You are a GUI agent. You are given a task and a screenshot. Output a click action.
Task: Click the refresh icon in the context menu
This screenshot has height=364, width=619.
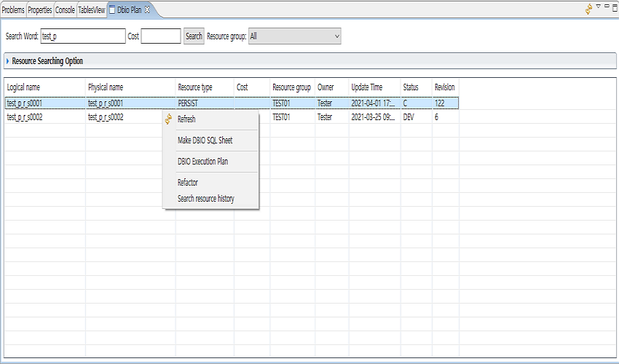(169, 119)
